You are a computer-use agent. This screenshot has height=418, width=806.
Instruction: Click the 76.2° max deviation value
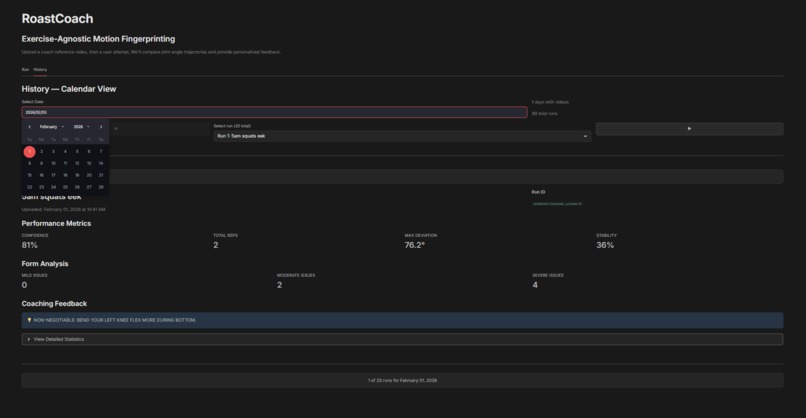[415, 245]
